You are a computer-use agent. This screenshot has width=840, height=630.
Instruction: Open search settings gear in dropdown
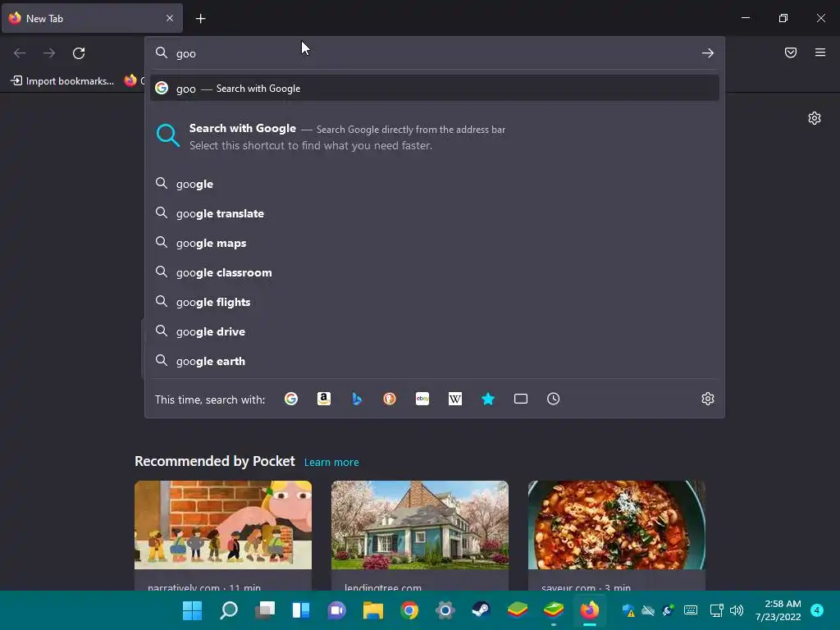[x=708, y=399]
